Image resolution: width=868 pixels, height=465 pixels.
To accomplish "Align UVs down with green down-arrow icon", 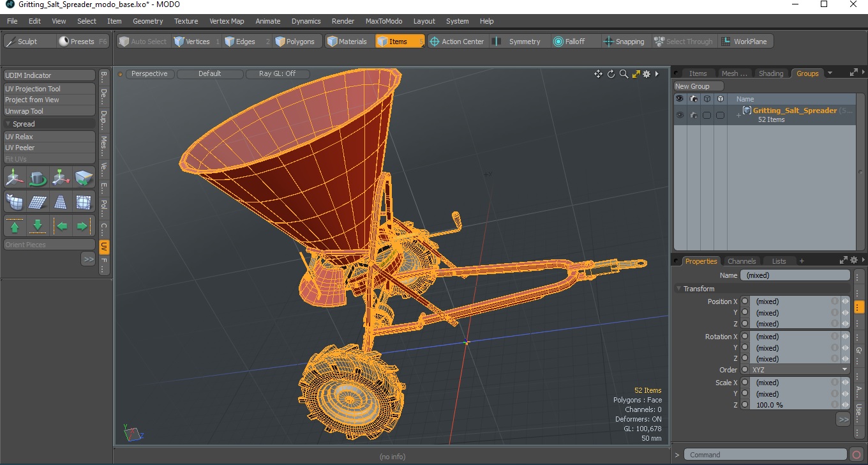I will pyautogui.click(x=38, y=225).
